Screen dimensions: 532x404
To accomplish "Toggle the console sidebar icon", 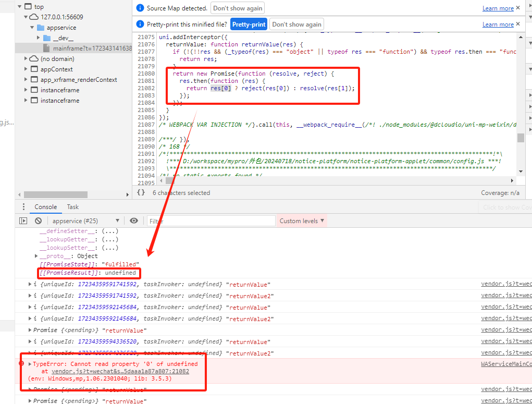I will [x=23, y=221].
